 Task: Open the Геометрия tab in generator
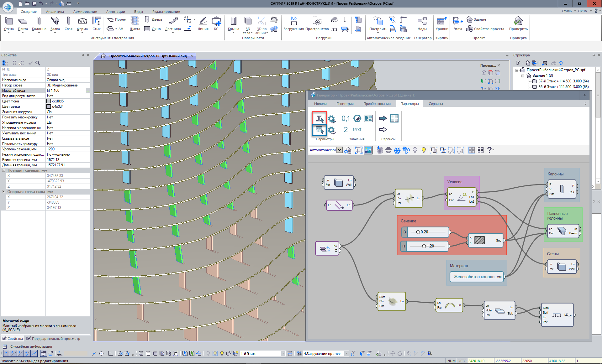(x=345, y=104)
